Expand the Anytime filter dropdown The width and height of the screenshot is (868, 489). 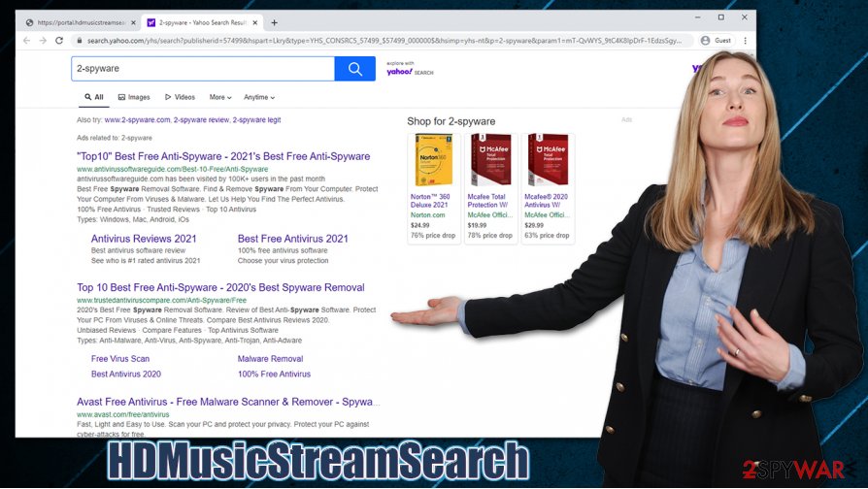point(259,97)
